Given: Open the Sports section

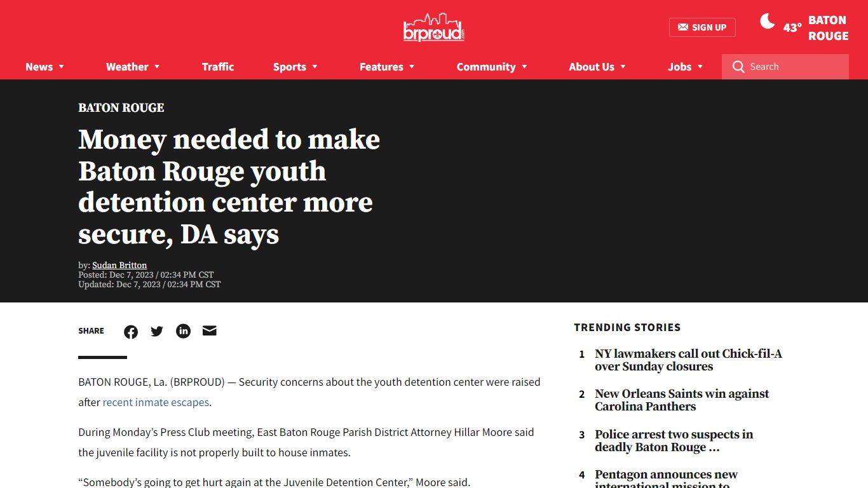Looking at the screenshot, I should [x=290, y=67].
